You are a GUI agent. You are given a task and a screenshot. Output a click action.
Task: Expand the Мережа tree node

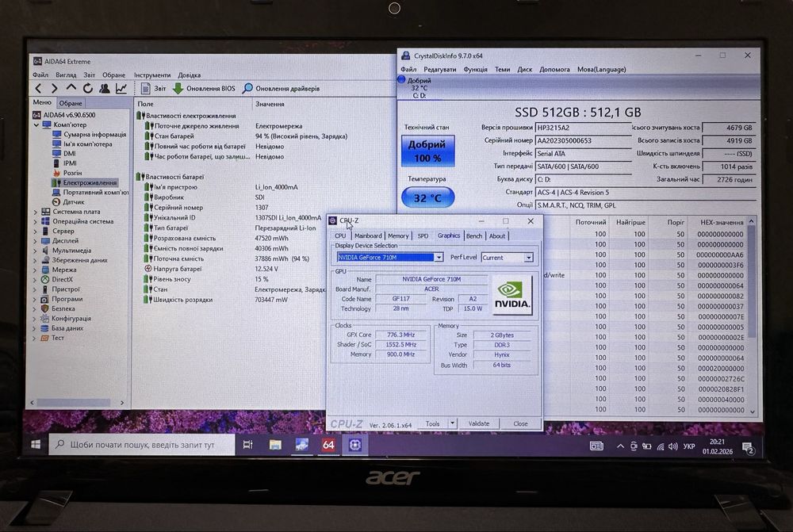35,270
